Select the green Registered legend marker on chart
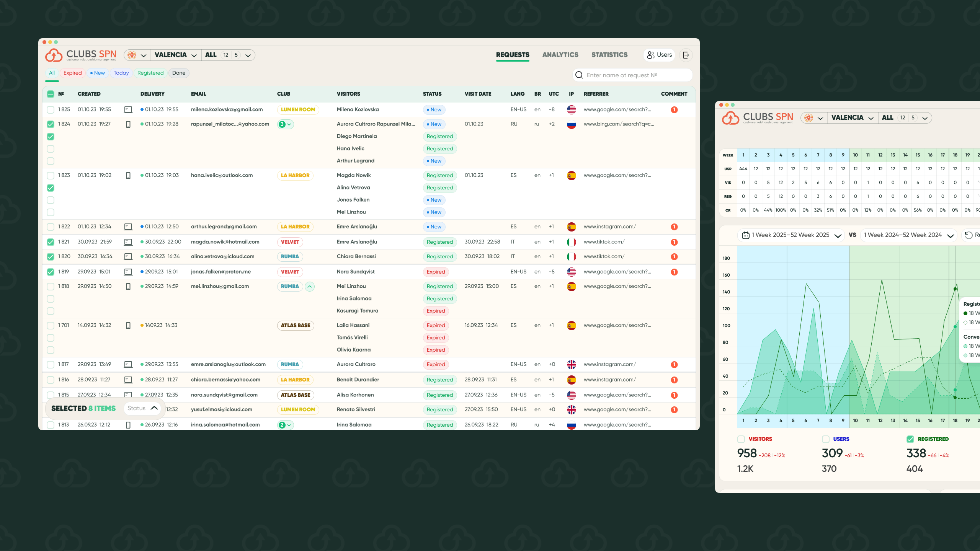Viewport: 980px width, 551px height. pos(965,313)
